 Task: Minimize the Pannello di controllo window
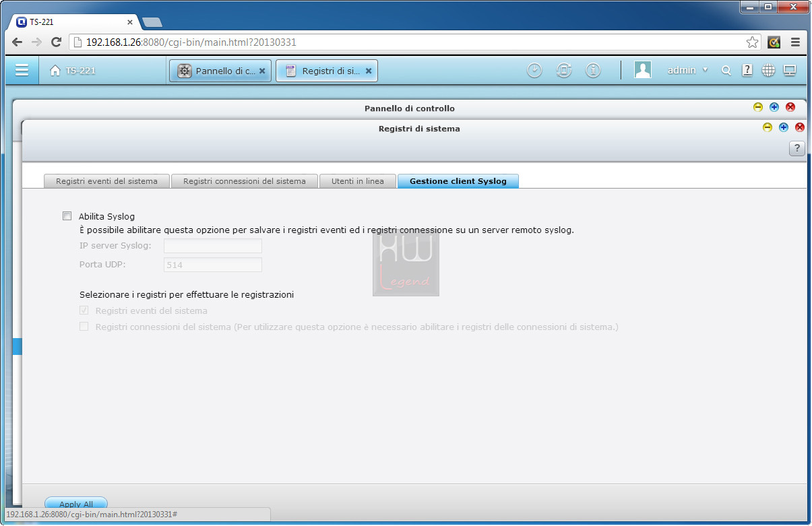[x=757, y=107]
